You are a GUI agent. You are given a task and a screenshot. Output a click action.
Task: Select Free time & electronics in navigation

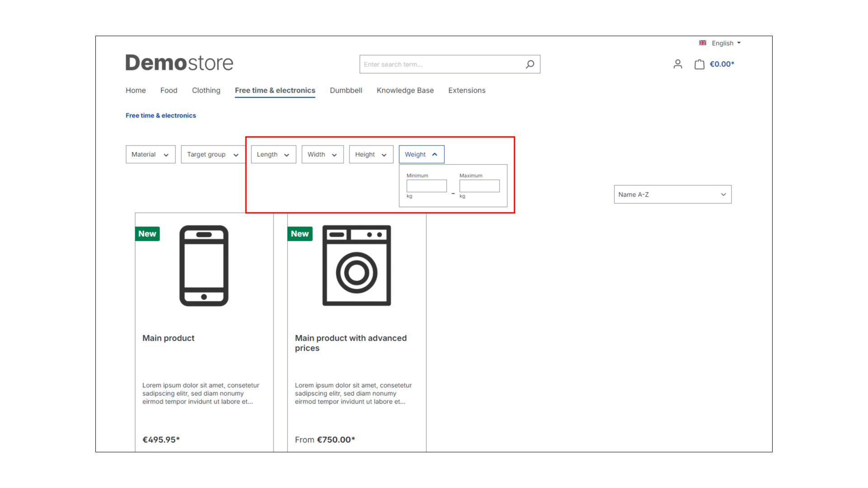(x=275, y=90)
